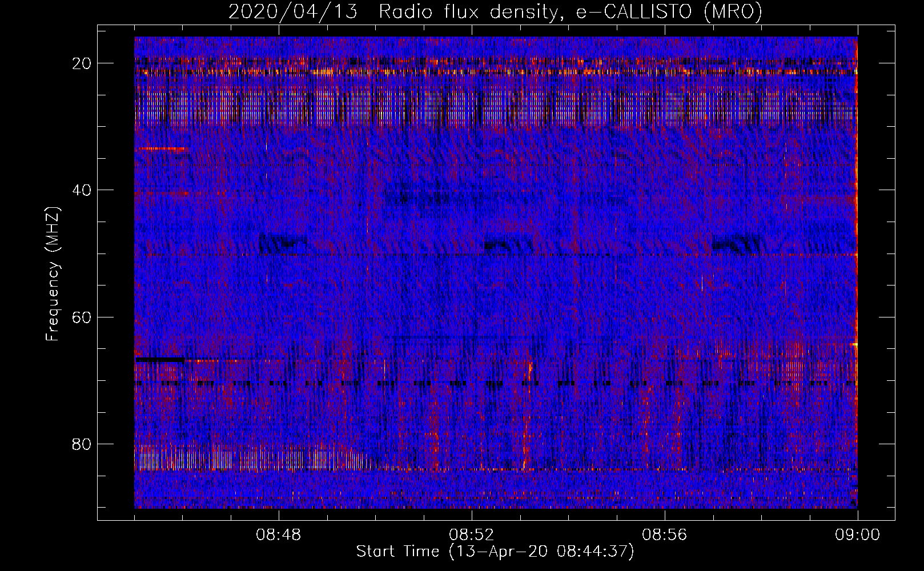This screenshot has width=924, height=571.
Task: Click the '80' frequency tick label
Action: [x=82, y=444]
